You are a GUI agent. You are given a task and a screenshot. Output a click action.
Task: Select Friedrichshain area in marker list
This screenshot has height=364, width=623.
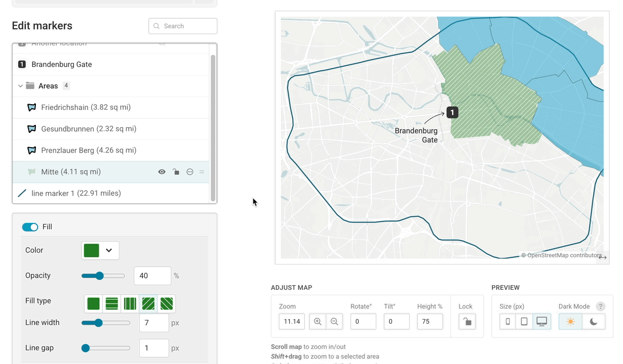click(x=86, y=107)
